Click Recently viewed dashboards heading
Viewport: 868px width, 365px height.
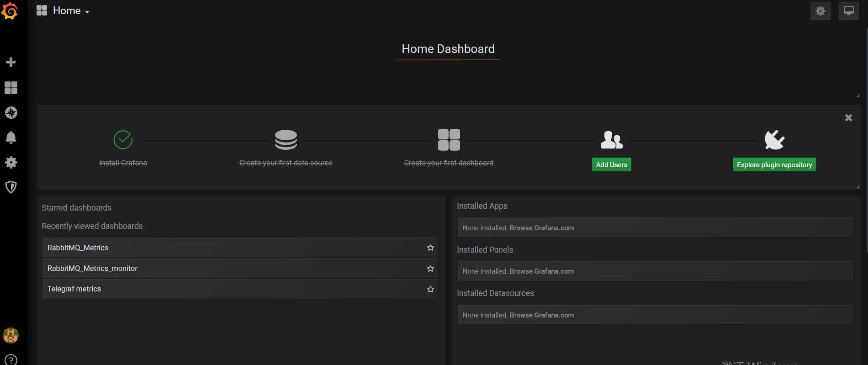coord(92,226)
